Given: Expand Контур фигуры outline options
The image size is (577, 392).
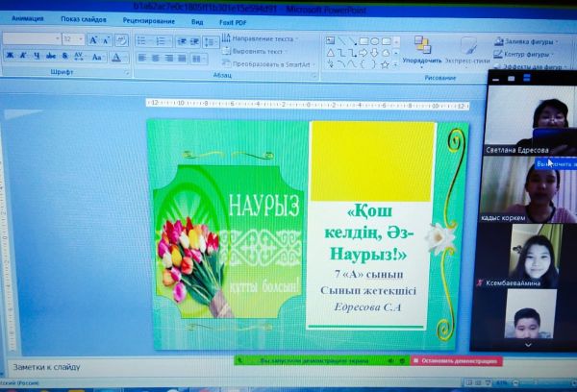Looking at the screenshot, I should click(529, 54).
